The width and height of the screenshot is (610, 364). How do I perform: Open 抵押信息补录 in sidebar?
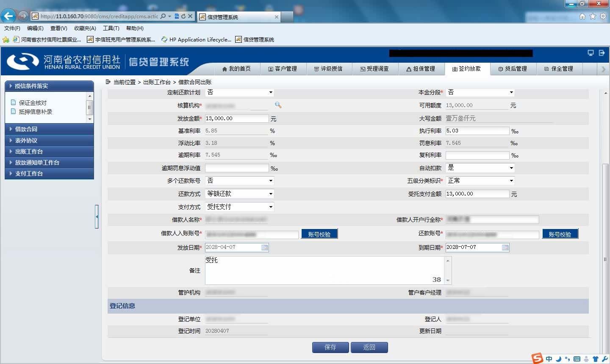tap(36, 112)
